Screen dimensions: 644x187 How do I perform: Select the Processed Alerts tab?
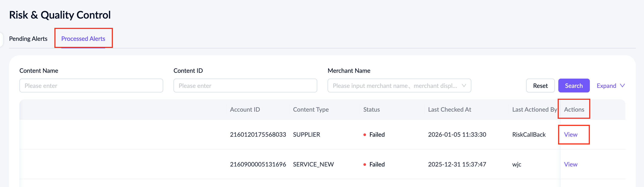[83, 39]
